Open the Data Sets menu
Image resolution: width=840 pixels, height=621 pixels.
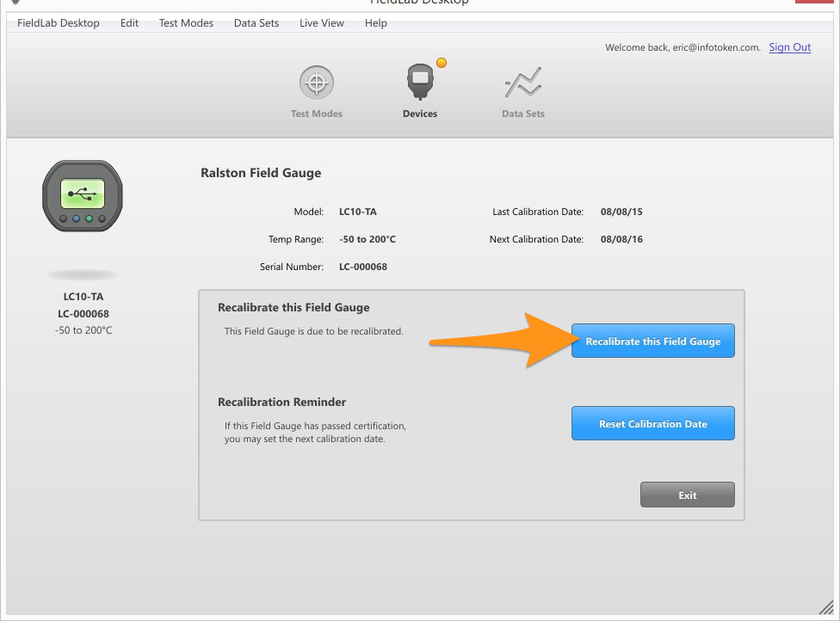click(256, 23)
